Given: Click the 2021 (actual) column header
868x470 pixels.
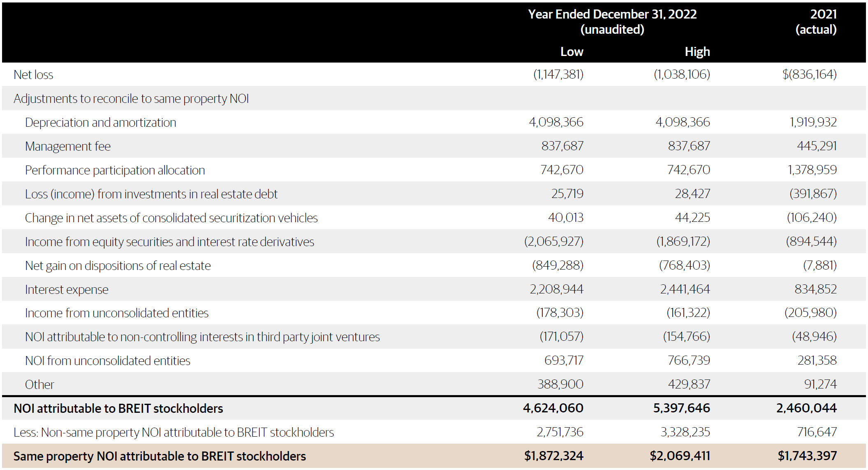Looking at the screenshot, I should point(817,22).
